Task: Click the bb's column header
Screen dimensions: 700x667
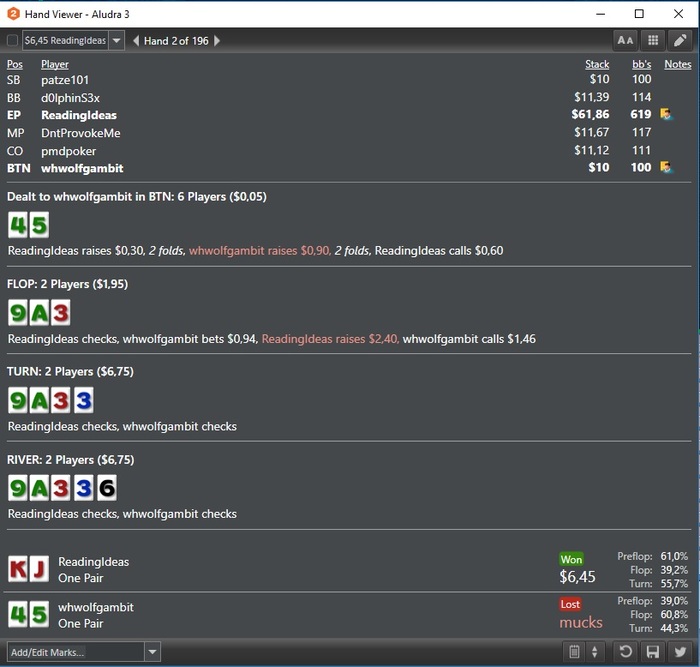Action: point(642,64)
